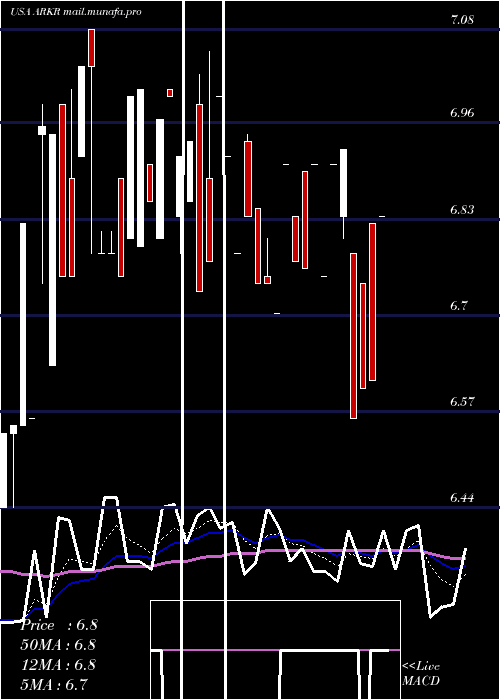
Task: Click the 12MA : 6.8 readout
Action: [x=59, y=664]
